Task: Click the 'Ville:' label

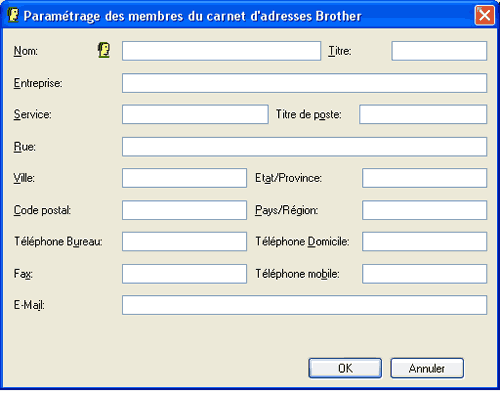Action: 24,178
